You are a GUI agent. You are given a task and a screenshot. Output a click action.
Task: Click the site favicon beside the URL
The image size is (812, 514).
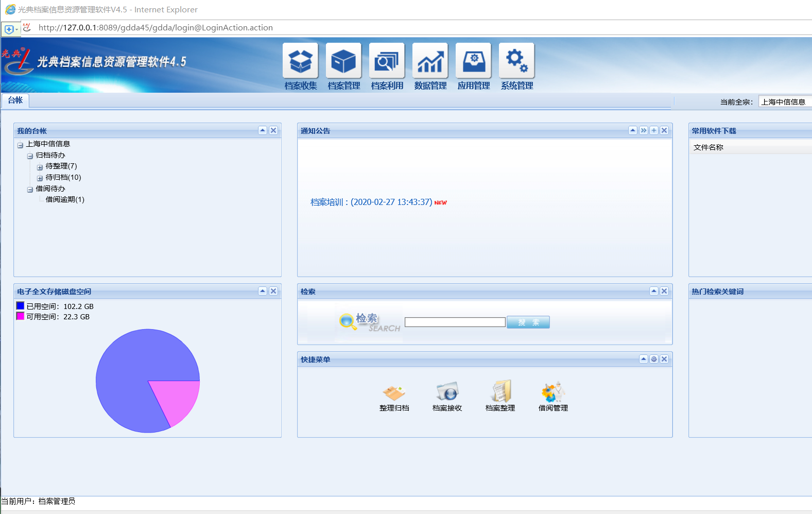click(x=27, y=27)
